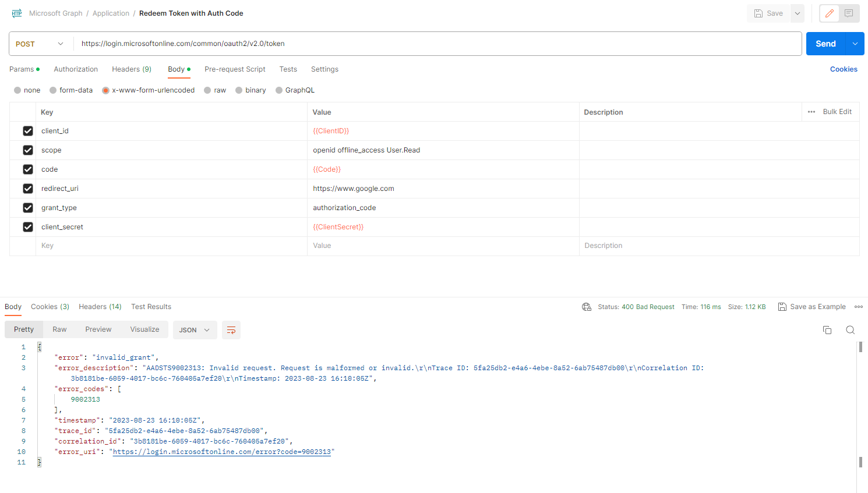
Task: Open the Pre-request Script tab
Action: [235, 69]
